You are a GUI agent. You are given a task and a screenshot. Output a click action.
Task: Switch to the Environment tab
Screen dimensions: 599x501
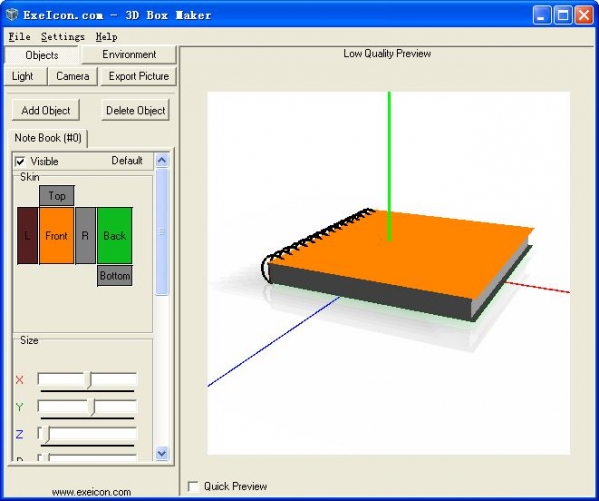129,54
